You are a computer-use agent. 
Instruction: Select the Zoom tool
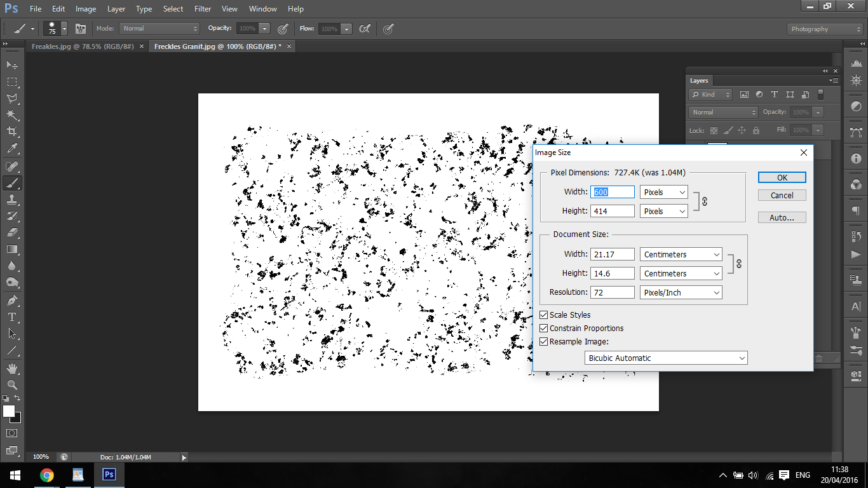pos(12,385)
